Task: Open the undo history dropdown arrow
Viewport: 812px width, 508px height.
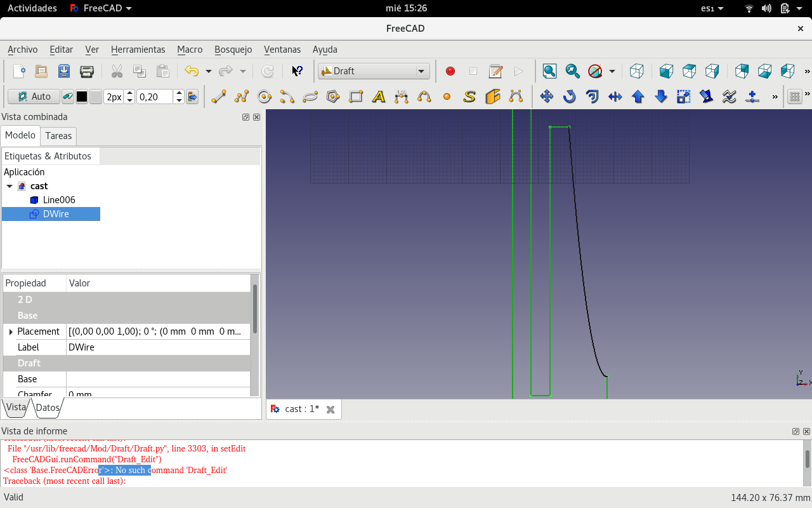Action: pyautogui.click(x=208, y=71)
